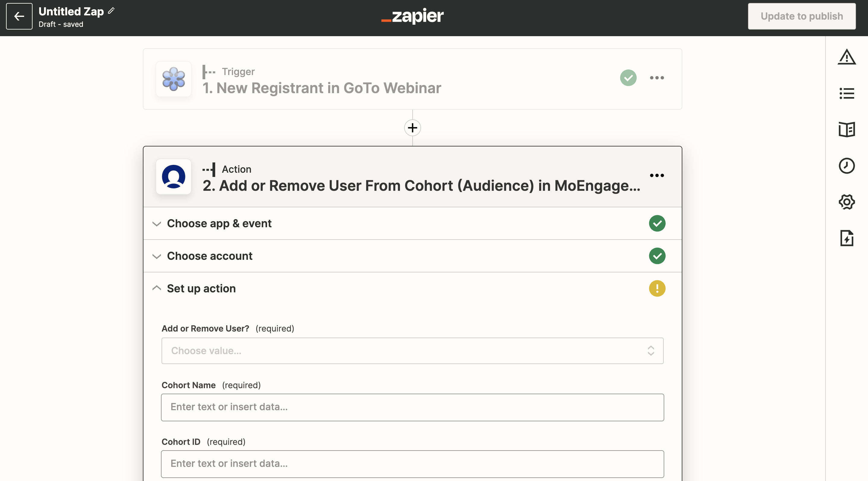Expand the Choose account section
This screenshot has height=481, width=868.
tap(412, 256)
